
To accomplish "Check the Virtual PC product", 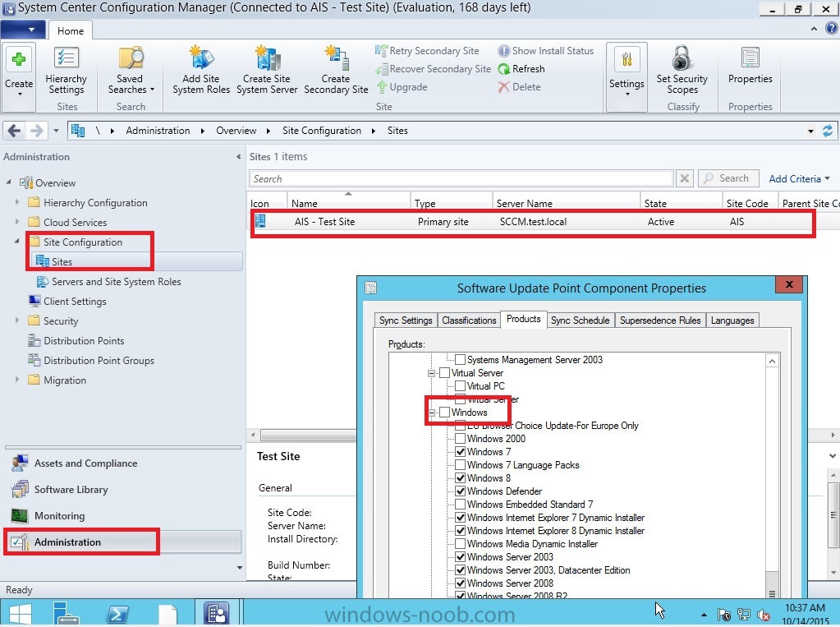I will 460,385.
